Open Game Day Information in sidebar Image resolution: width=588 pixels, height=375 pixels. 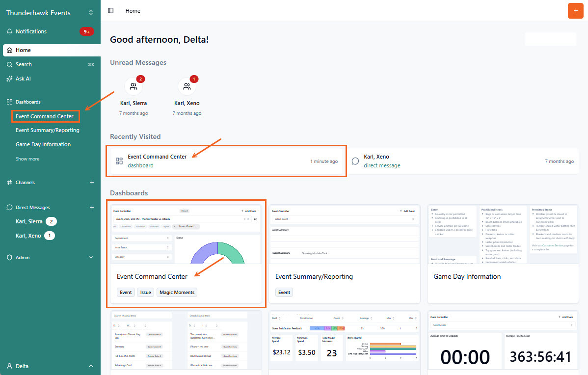click(x=43, y=144)
